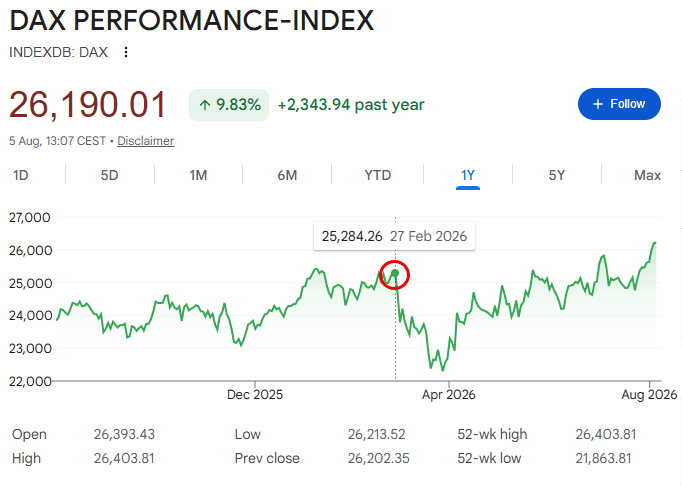682x496 pixels.
Task: Open the Disclaimer link
Action: tap(146, 141)
